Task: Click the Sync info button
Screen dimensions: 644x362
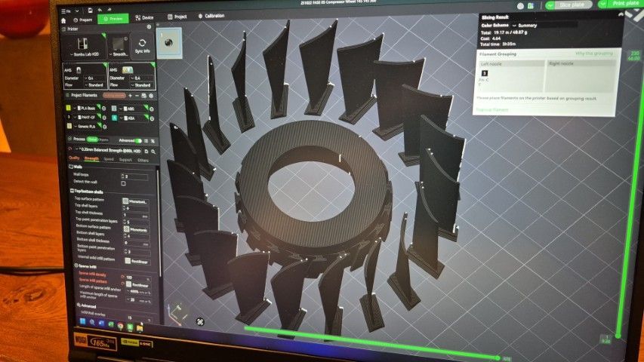Action: tap(141, 46)
